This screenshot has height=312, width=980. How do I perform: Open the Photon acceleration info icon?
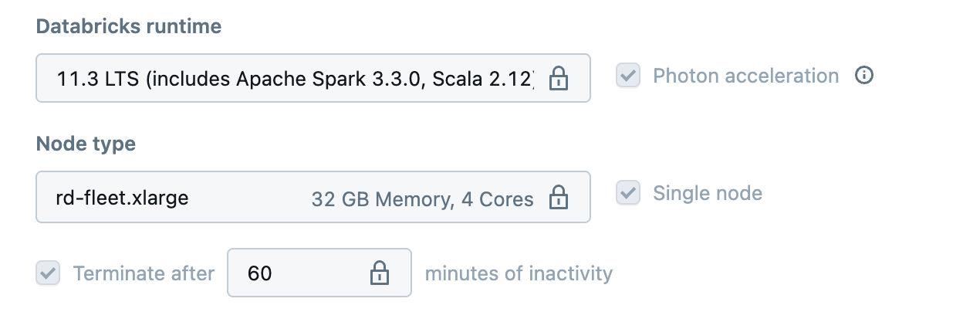pos(864,76)
